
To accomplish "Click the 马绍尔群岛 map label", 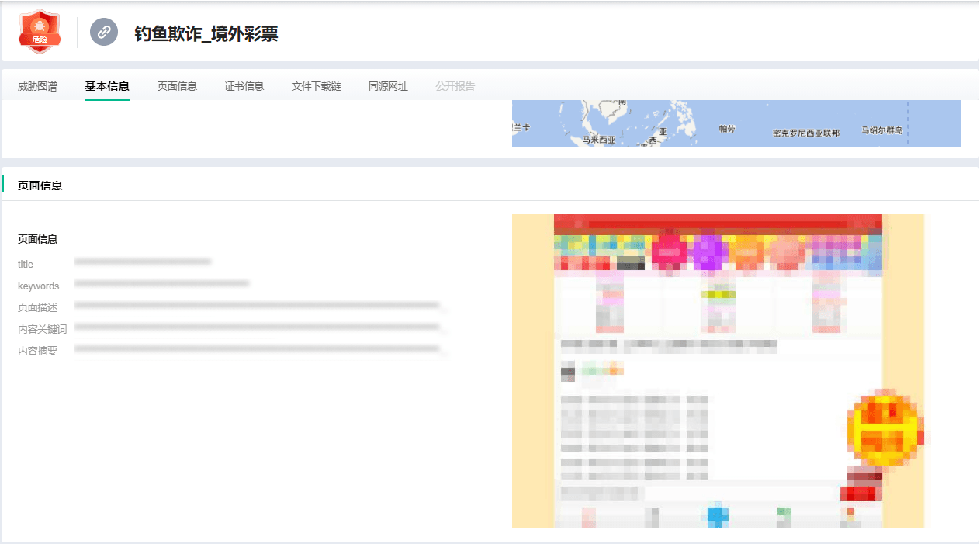I will (882, 131).
